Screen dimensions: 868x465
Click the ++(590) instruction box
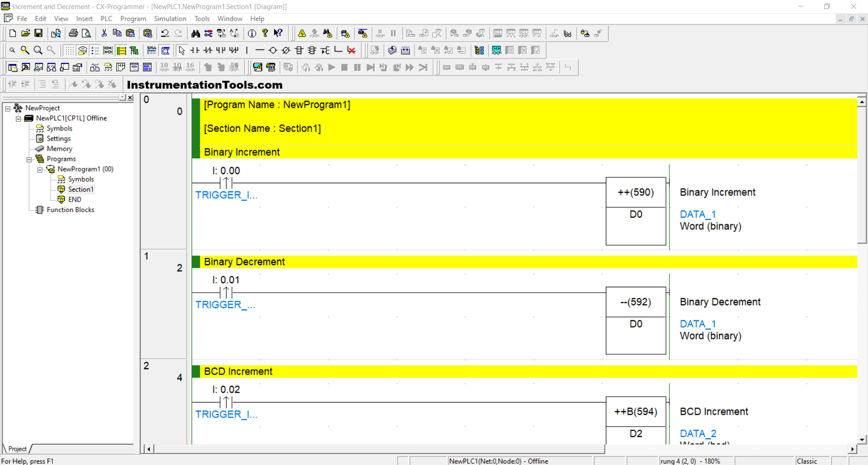click(636, 211)
